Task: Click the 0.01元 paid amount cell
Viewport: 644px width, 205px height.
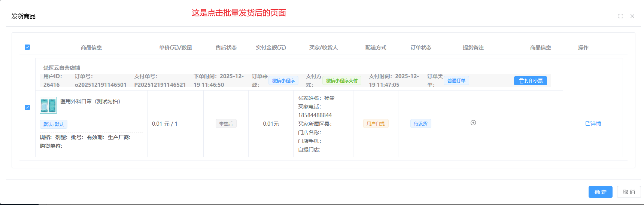Action: (271, 124)
